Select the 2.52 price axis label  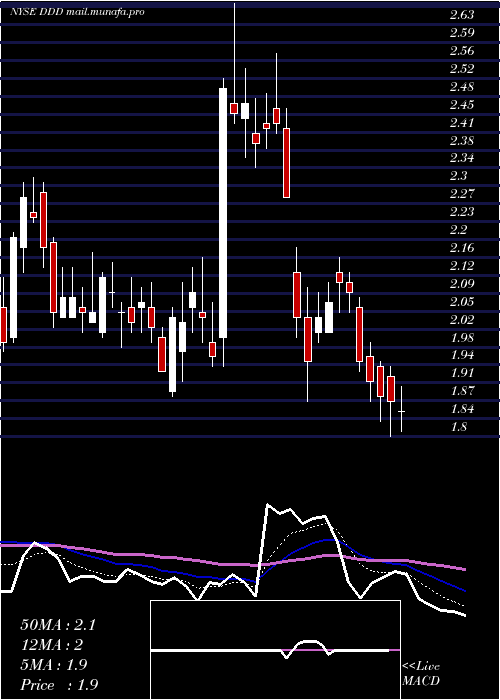pos(462,69)
